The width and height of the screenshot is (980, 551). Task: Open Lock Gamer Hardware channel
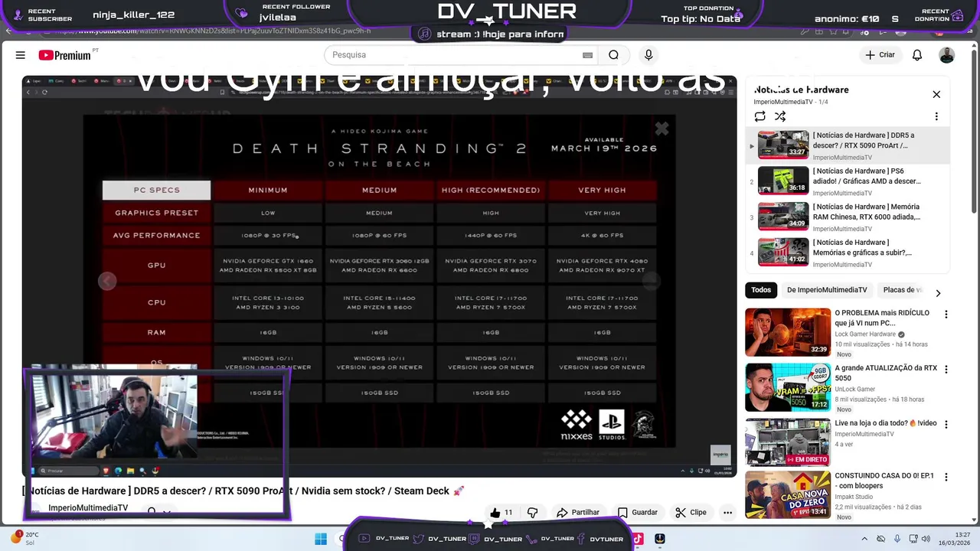pyautogui.click(x=865, y=334)
